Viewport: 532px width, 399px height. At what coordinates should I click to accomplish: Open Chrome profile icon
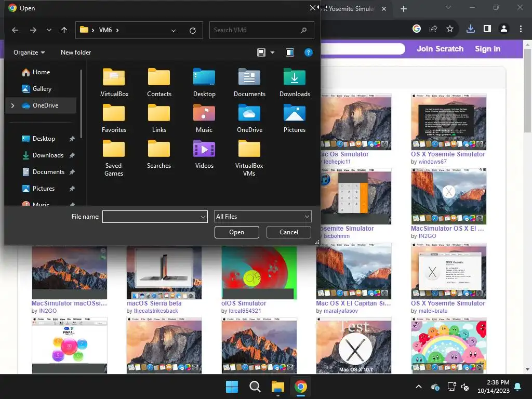click(504, 29)
